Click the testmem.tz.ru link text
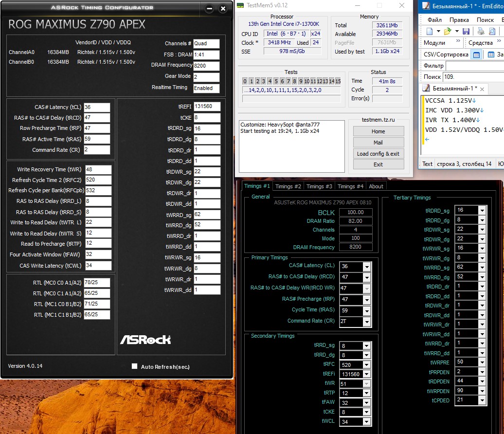Screen dimensions: 504x434 378,120
